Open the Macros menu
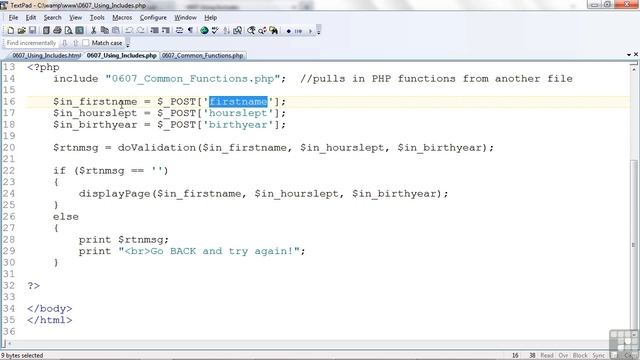This screenshot has height=360, width=640. (x=122, y=18)
